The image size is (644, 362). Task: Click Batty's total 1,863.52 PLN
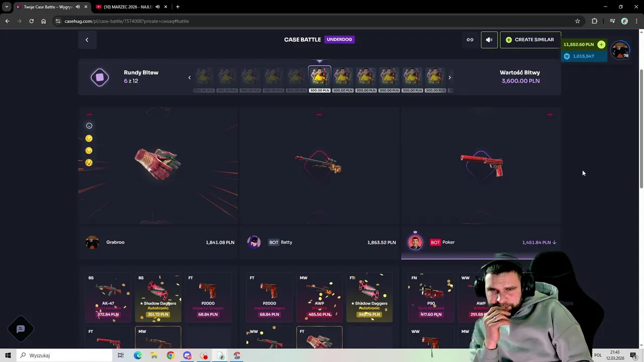[381, 242]
